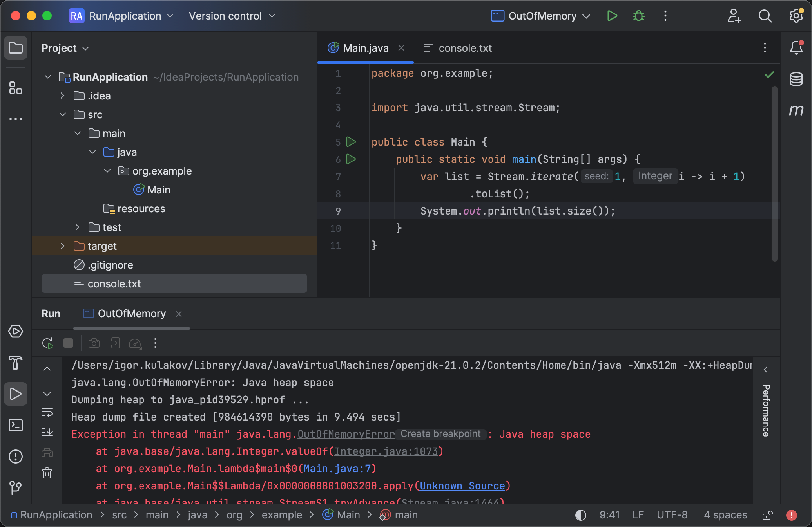The image size is (812, 527).
Task: Follow the Main.java:7 stack trace link
Action: pyautogui.click(x=338, y=469)
